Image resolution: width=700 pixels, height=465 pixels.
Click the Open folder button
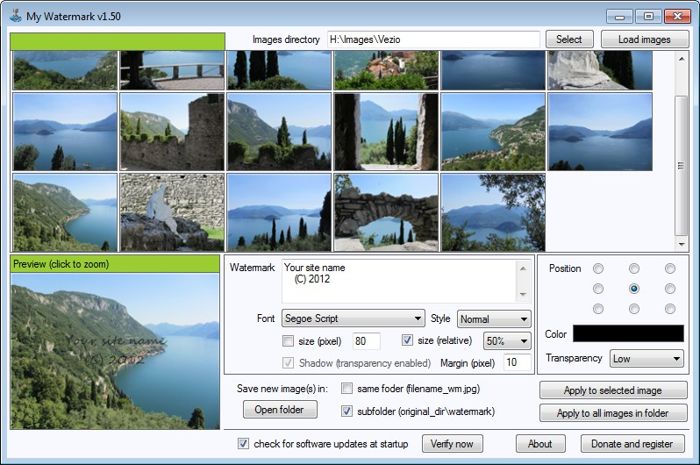[280, 409]
